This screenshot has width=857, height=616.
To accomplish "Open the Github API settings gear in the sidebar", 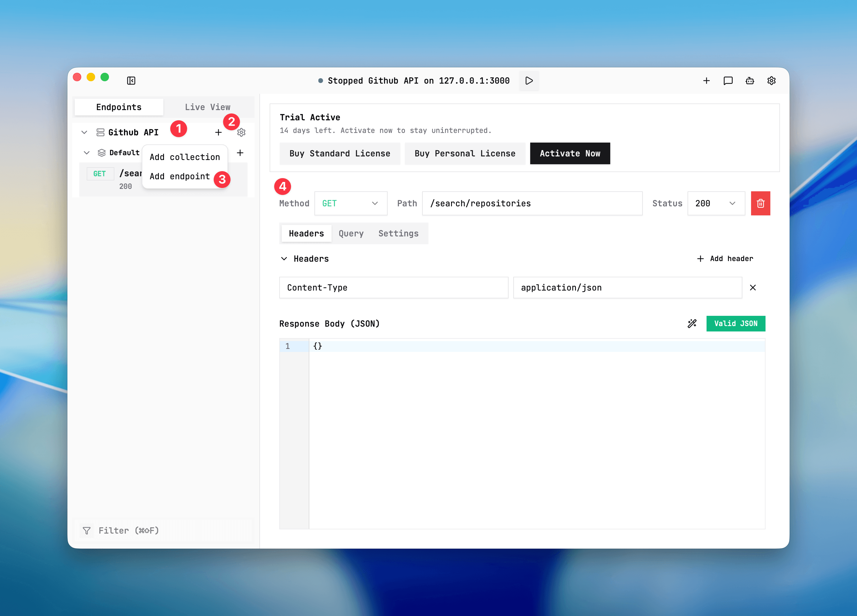I will click(241, 132).
